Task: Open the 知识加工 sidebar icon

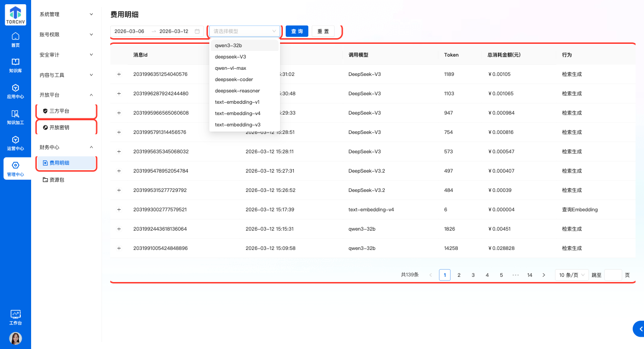Action: (16, 117)
